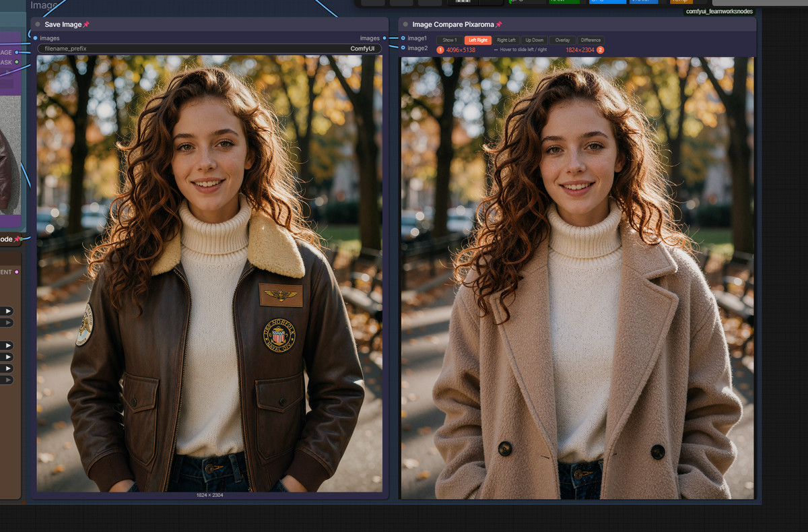
Task: Select the Left Right compare mode
Action: click(x=478, y=40)
